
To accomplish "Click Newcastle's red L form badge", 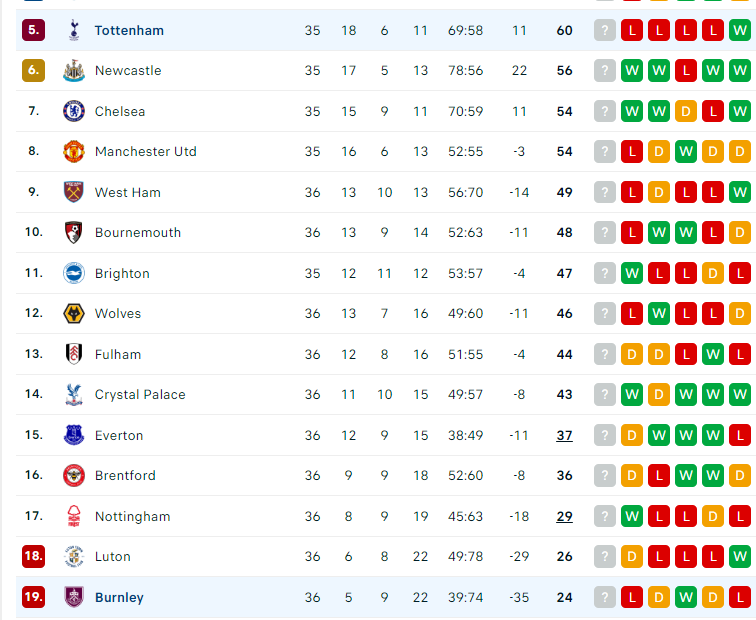I will coord(686,70).
